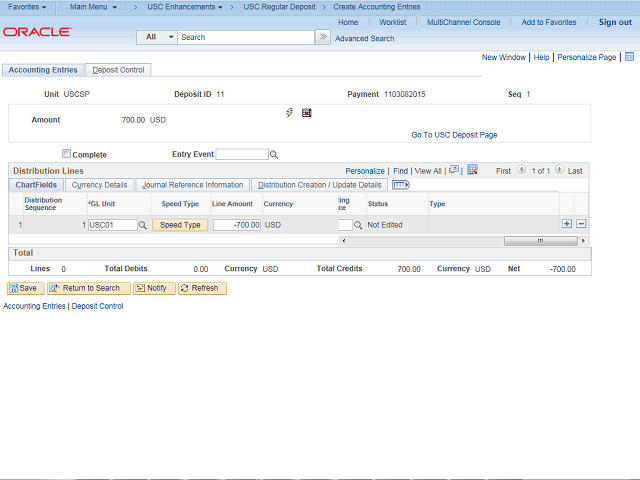
Task: Download Distribution Lines grid to spreadsheet icon
Action: pyautogui.click(x=472, y=170)
